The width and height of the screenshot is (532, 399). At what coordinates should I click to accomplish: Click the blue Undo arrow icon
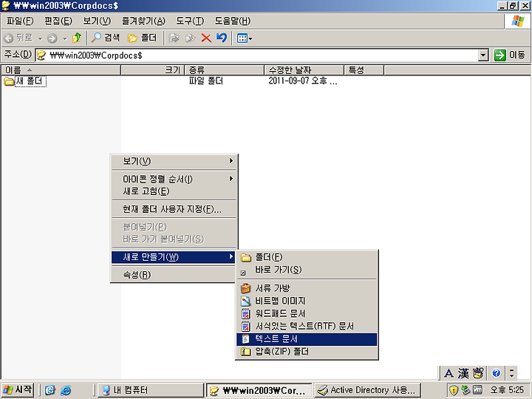click(222, 38)
